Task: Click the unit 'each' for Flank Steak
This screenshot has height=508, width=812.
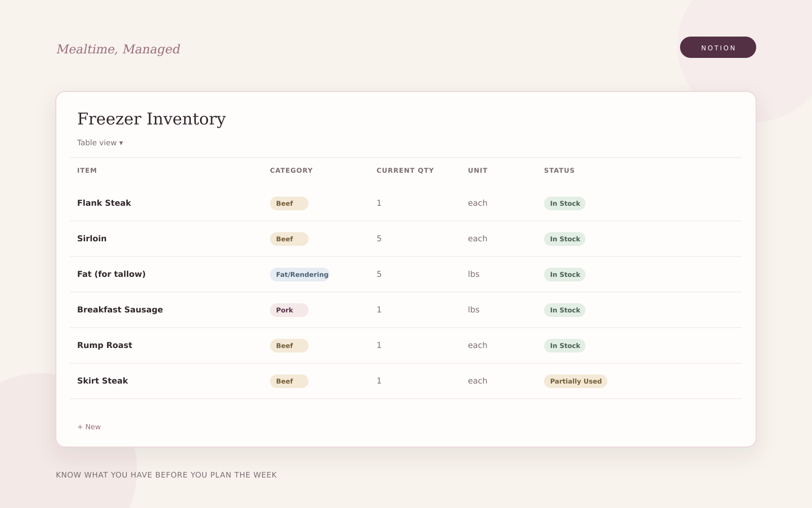Action: (478, 203)
